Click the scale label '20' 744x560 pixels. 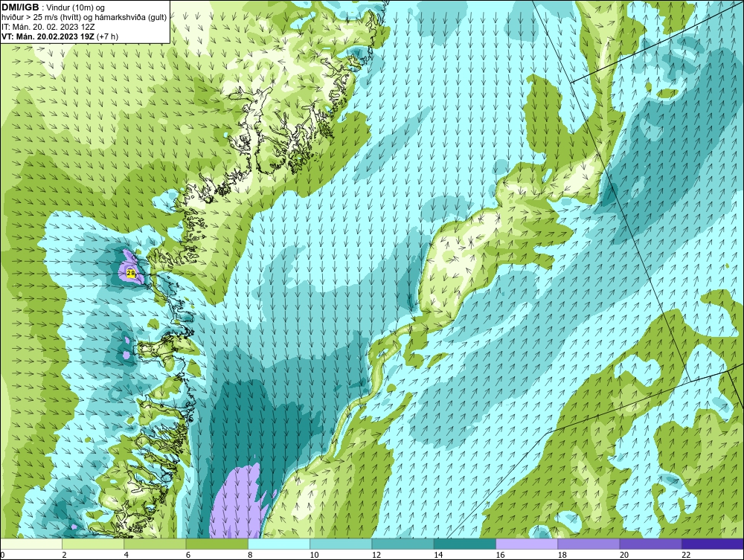624,556
